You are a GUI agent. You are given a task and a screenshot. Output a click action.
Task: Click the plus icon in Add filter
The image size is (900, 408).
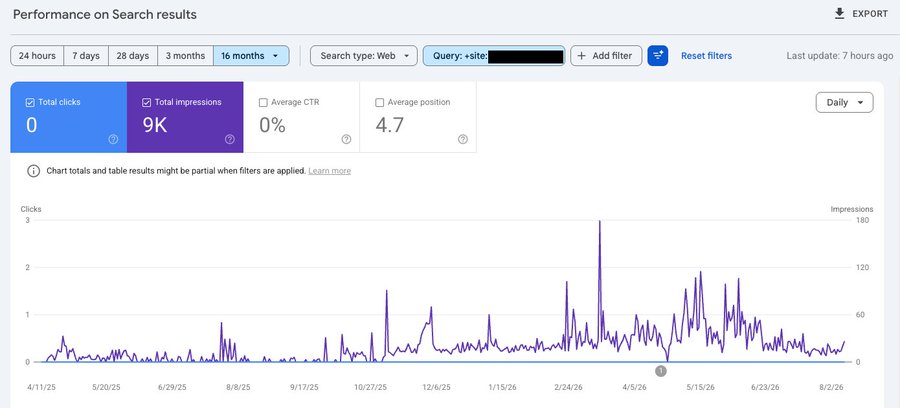click(x=581, y=56)
